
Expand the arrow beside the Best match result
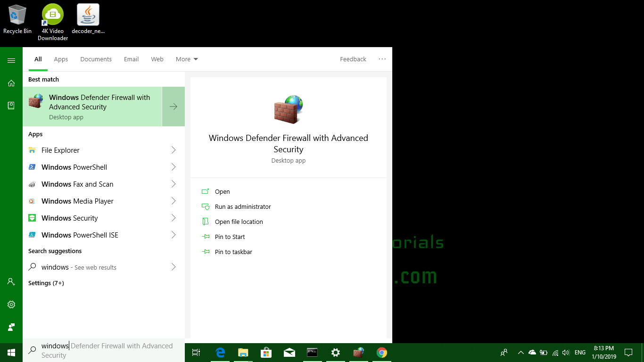click(173, 107)
